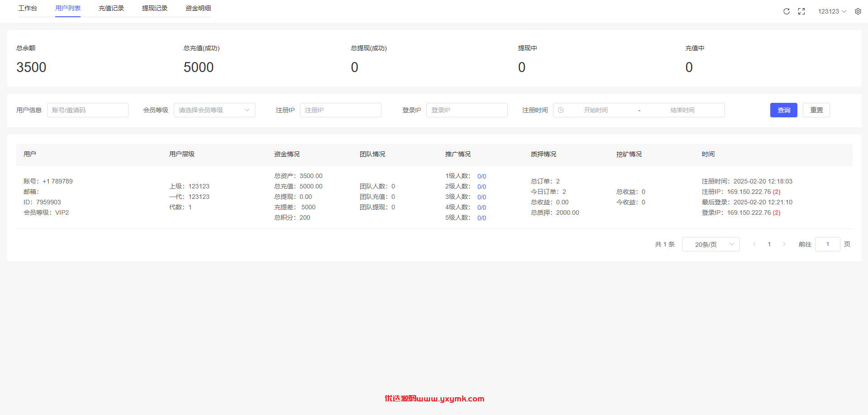Screen dimensions: 868x415
Task: Select page number 1 in pagination
Action: (x=769, y=244)
